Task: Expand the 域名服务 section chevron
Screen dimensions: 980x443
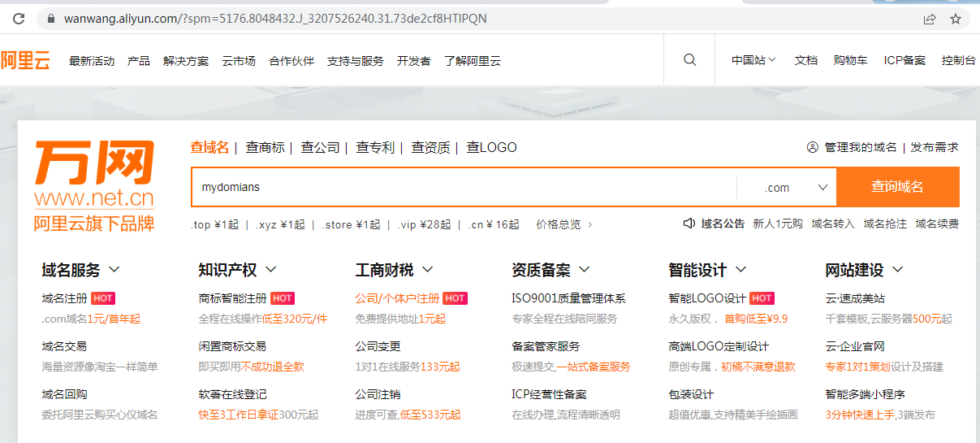Action: pos(114,270)
